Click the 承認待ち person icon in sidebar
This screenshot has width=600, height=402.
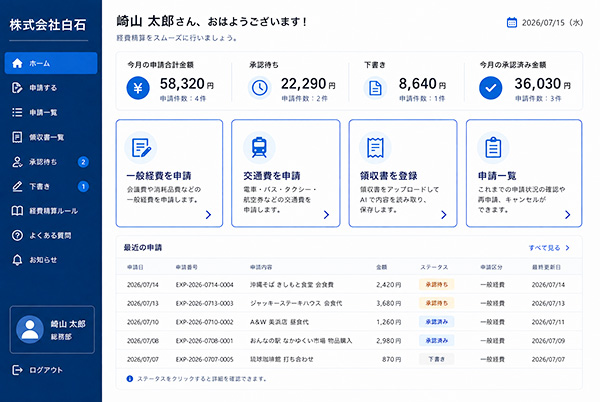click(17, 162)
